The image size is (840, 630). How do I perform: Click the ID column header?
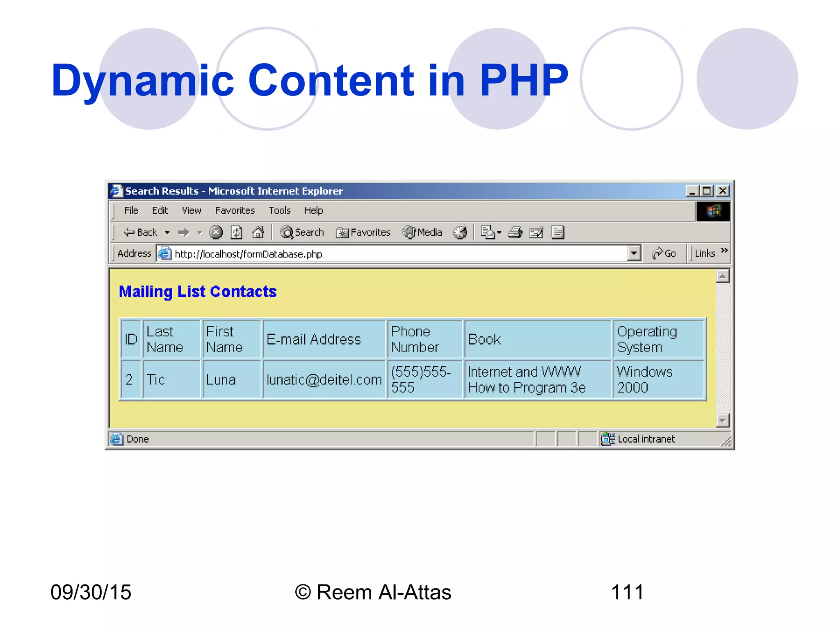[131, 339]
